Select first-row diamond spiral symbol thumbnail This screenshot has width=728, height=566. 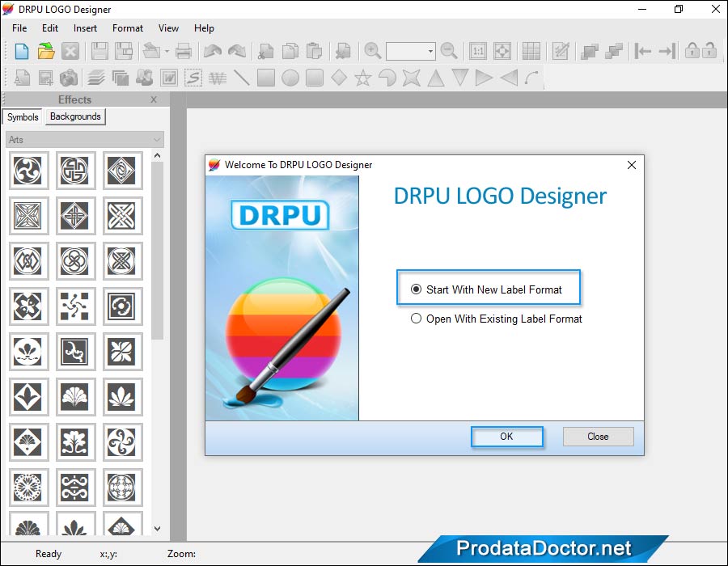pyautogui.click(x=121, y=171)
